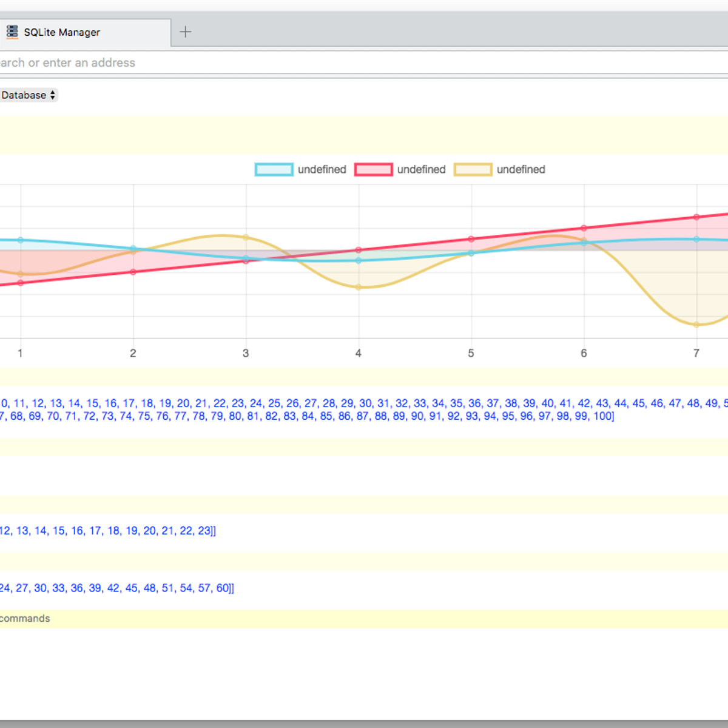This screenshot has height=728, width=728.
Task: Toggle the red undefined series in the legend
Action: coord(421,169)
